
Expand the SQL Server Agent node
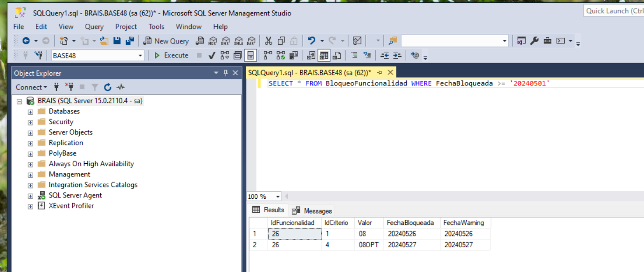coord(30,195)
